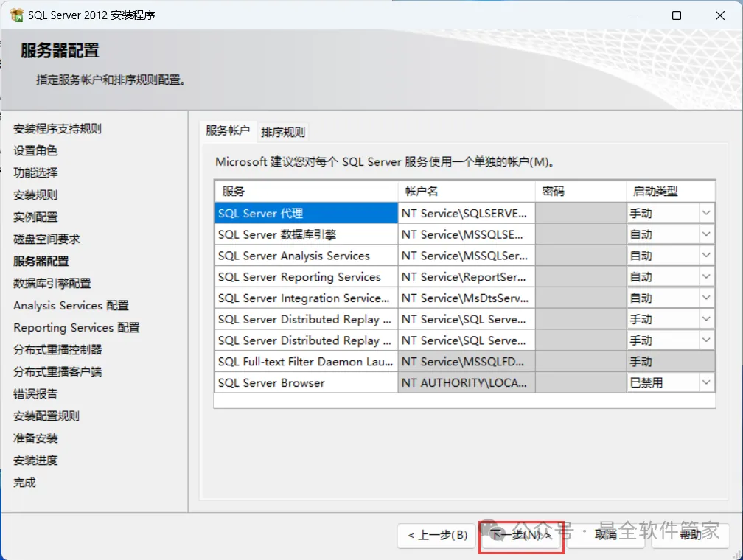Screen dimensions: 743x560
Task: Open startup type dropdown in NT Service\SQL Serve... first Distributed Replay row
Action: pos(706,319)
